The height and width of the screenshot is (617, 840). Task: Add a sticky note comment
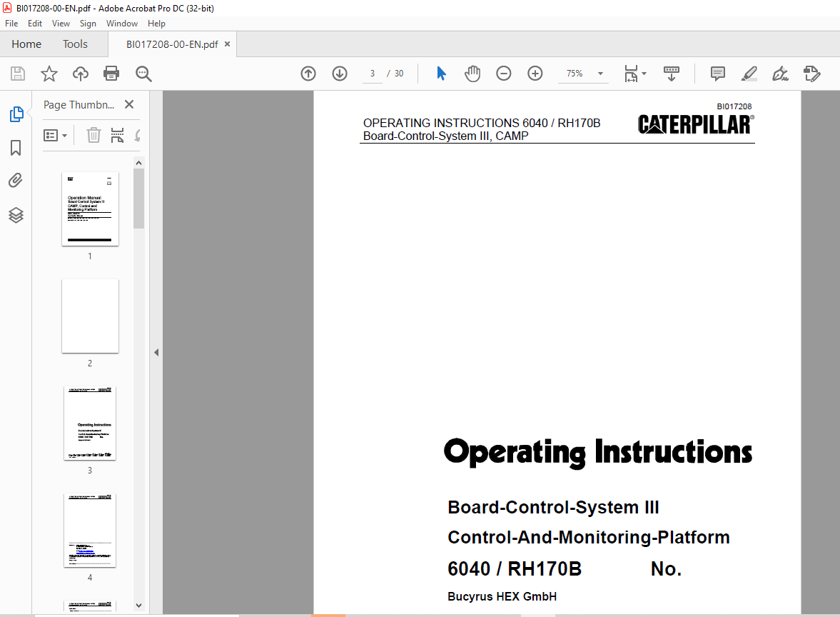718,74
